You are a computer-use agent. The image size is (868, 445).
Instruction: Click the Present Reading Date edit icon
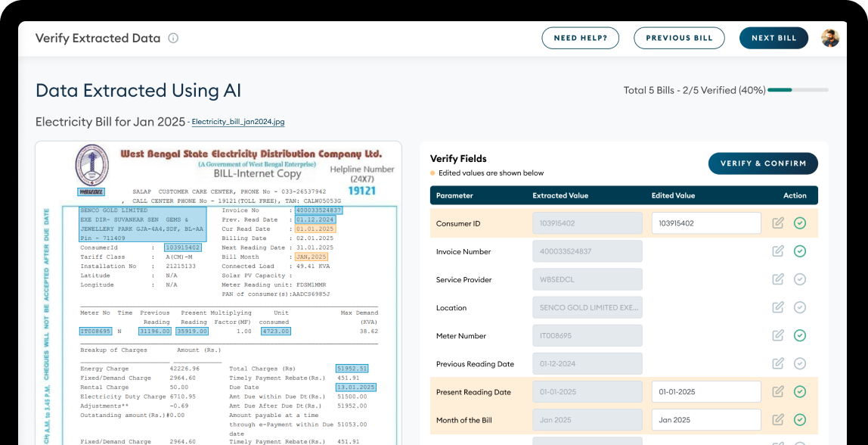click(x=777, y=391)
